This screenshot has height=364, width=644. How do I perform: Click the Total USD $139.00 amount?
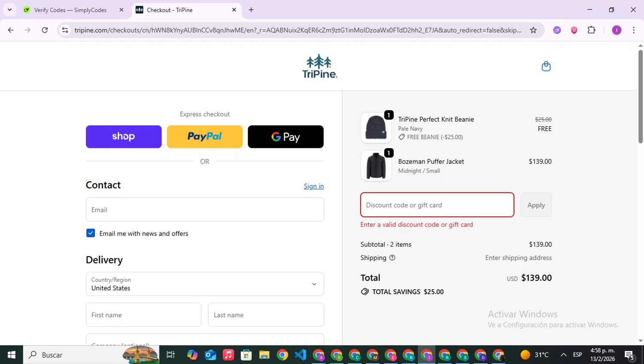[529, 278]
